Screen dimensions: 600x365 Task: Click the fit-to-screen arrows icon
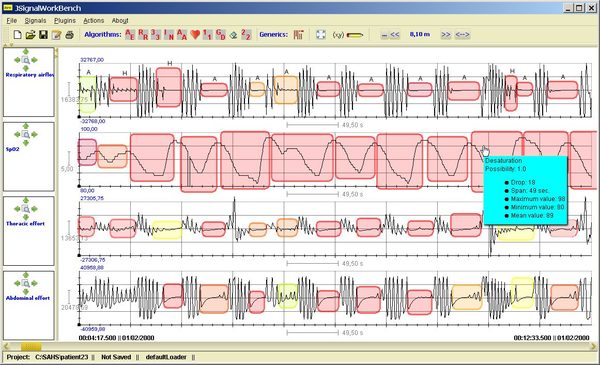click(x=321, y=34)
